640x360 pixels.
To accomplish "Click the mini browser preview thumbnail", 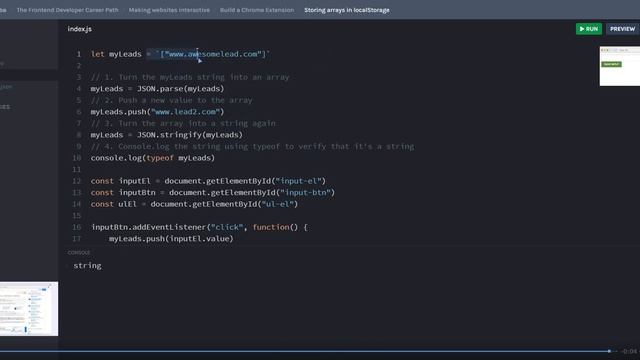I will pyautogui.click(x=620, y=66).
